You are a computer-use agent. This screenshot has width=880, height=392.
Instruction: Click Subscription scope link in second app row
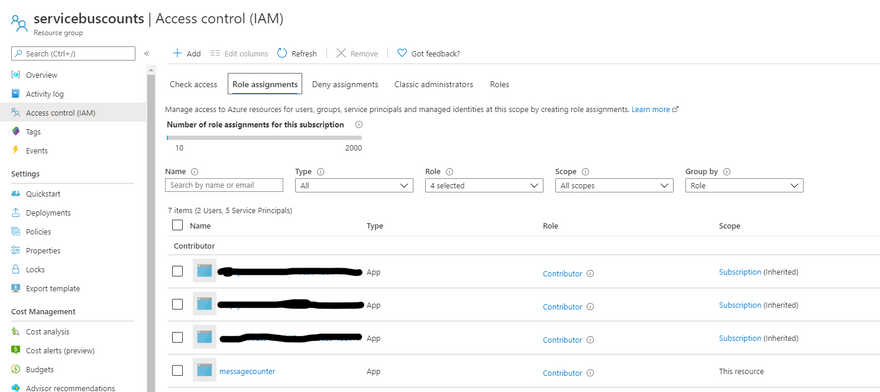point(740,305)
